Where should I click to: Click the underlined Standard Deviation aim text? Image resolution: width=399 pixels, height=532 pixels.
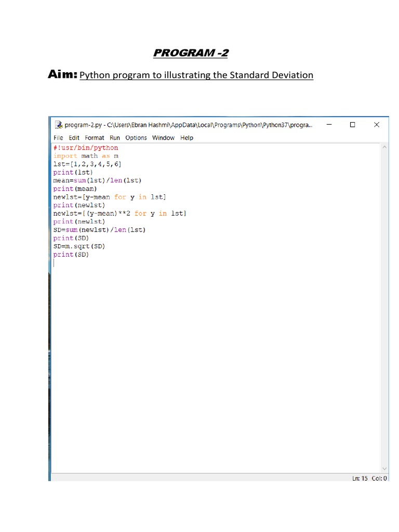[196, 75]
